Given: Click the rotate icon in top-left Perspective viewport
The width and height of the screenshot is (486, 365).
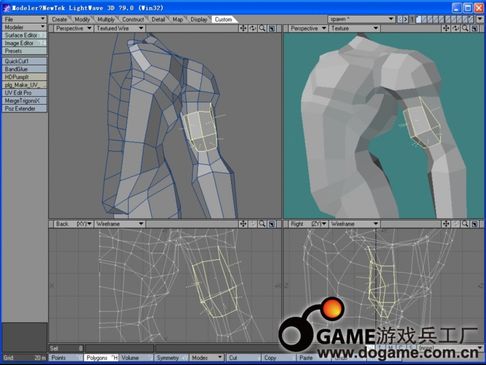Looking at the screenshot, I should pyautogui.click(x=253, y=28).
